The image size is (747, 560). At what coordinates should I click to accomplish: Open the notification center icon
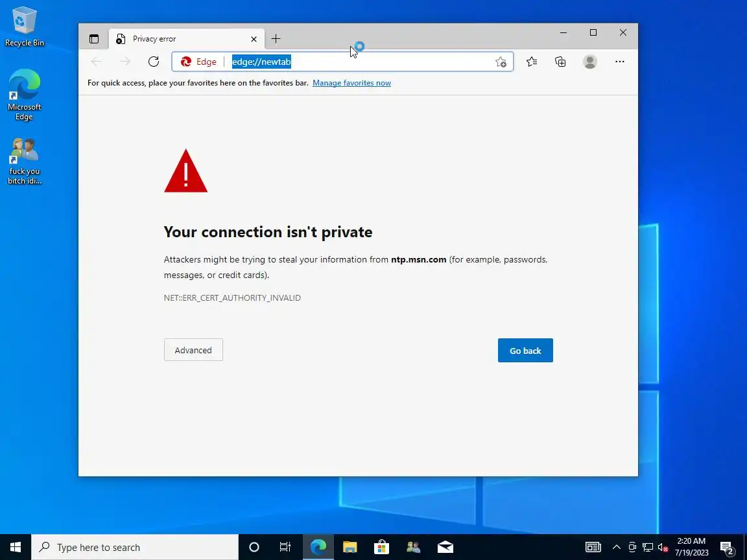726,548
